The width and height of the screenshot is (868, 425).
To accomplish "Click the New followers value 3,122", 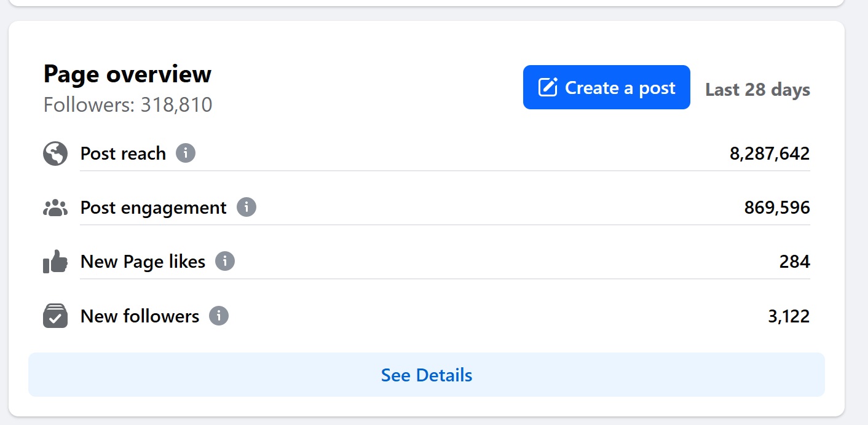I will (x=789, y=316).
